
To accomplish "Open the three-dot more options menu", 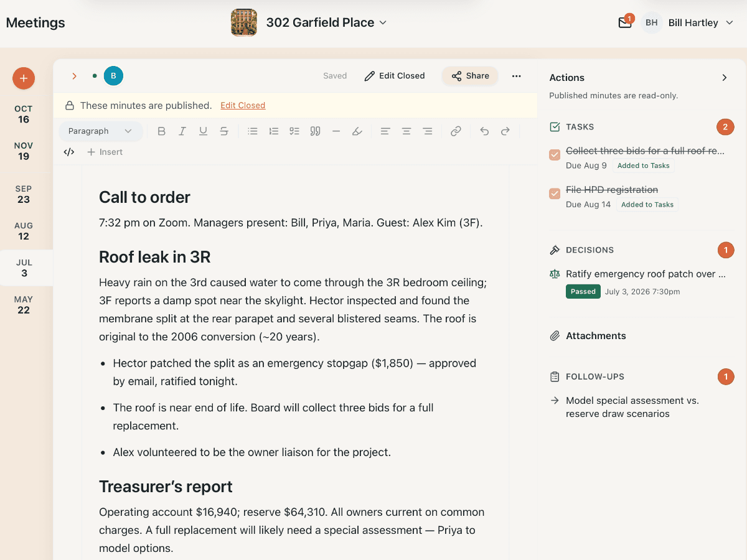I will click(516, 76).
